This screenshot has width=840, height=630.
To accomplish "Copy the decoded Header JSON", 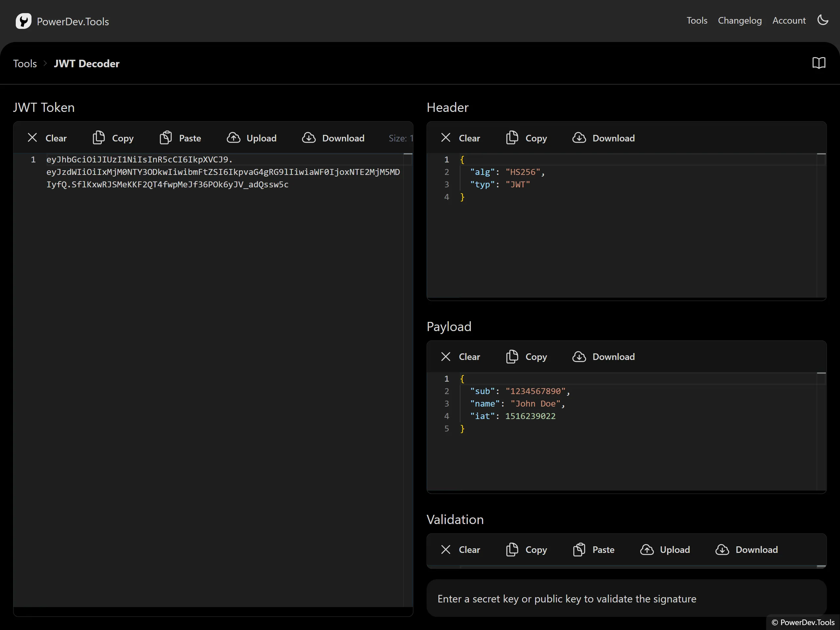I will tap(526, 138).
